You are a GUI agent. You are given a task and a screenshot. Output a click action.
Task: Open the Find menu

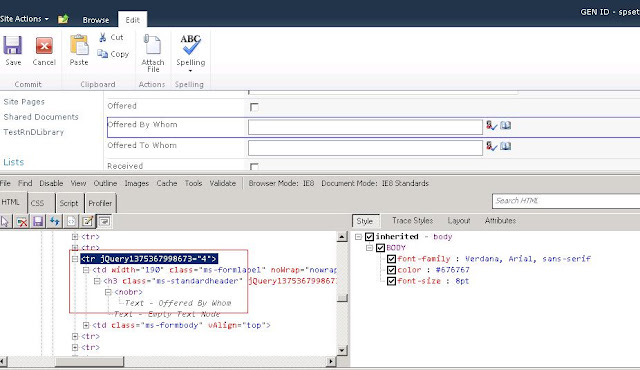click(x=25, y=183)
